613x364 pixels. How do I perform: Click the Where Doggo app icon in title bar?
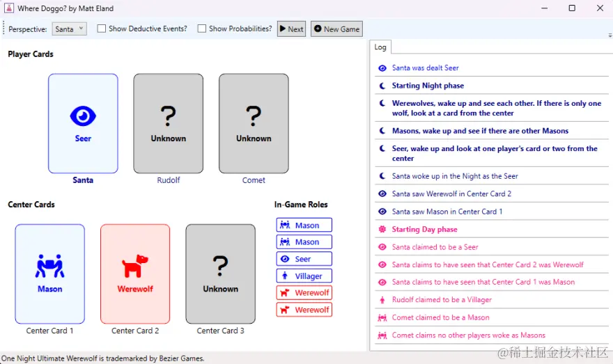[x=8, y=8]
